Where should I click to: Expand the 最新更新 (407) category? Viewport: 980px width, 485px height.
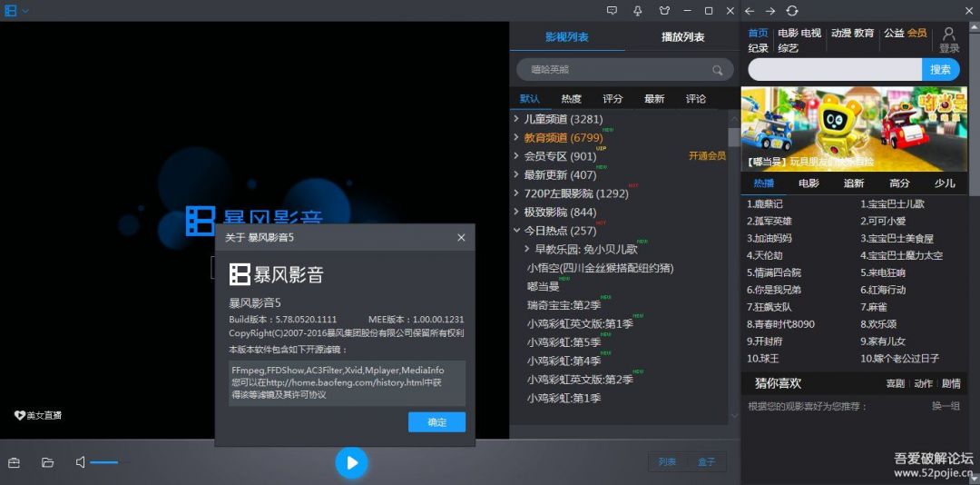[516, 174]
